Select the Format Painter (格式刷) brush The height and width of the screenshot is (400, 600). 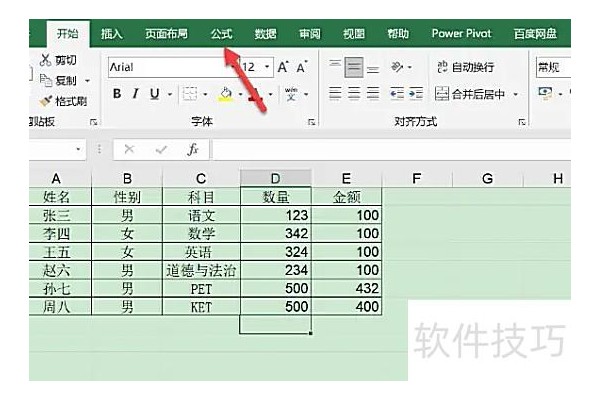tap(46, 101)
